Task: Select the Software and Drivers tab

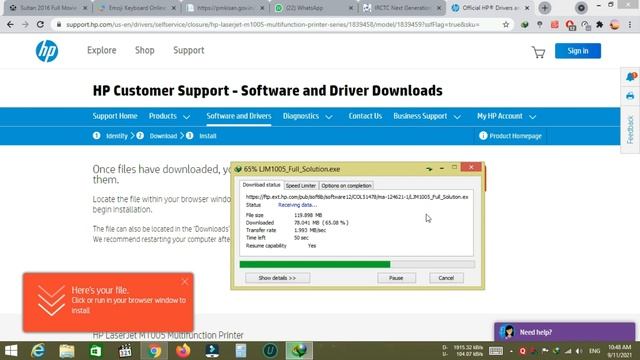Action: pyautogui.click(x=239, y=116)
